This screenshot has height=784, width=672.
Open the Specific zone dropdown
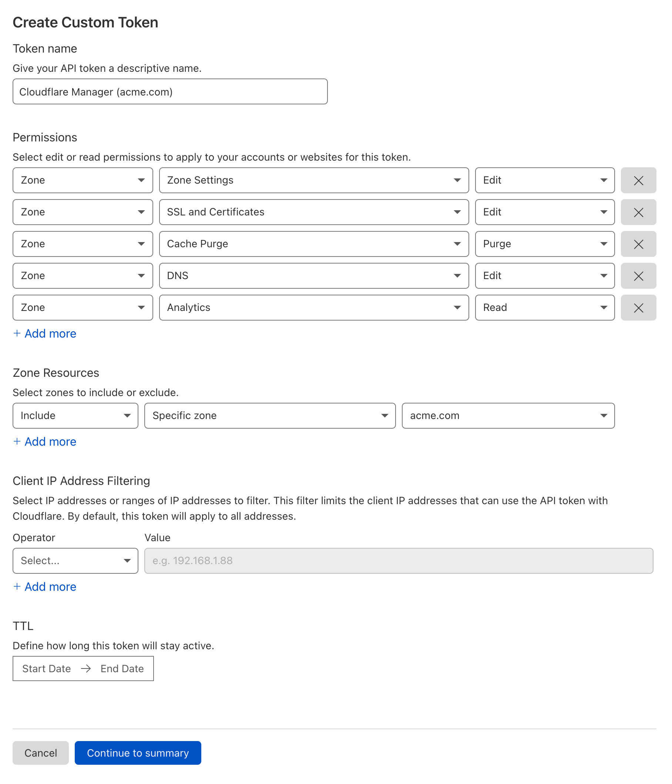coord(270,415)
